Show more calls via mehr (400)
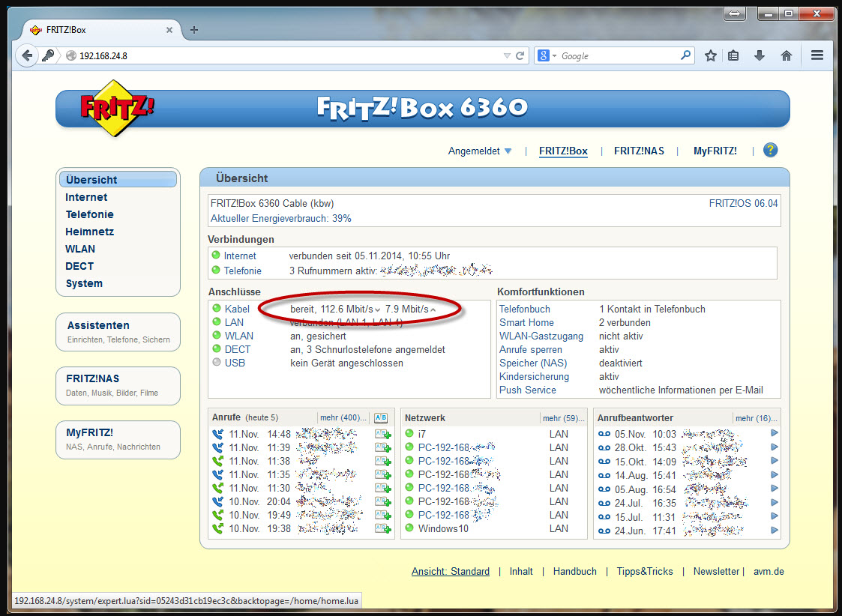 pos(343,418)
